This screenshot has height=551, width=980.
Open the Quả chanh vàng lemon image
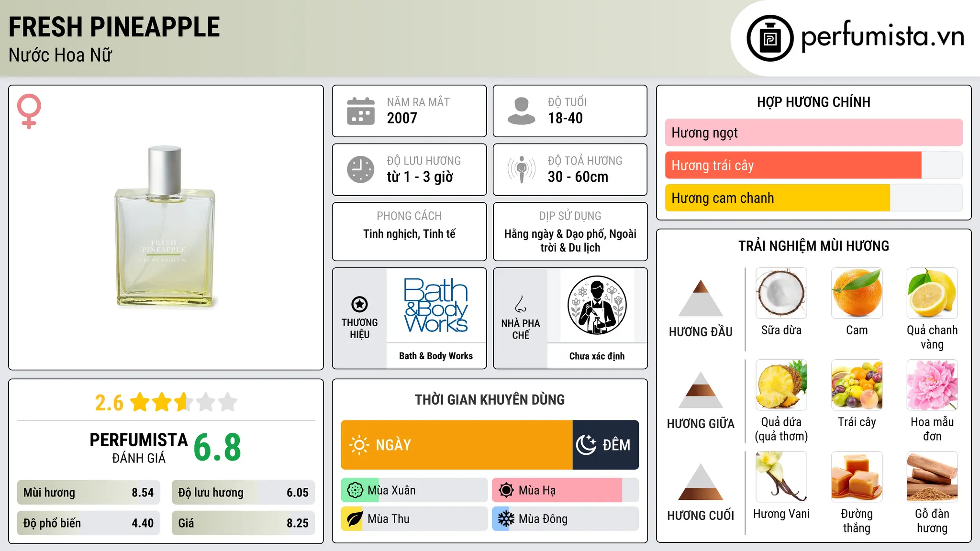(932, 293)
